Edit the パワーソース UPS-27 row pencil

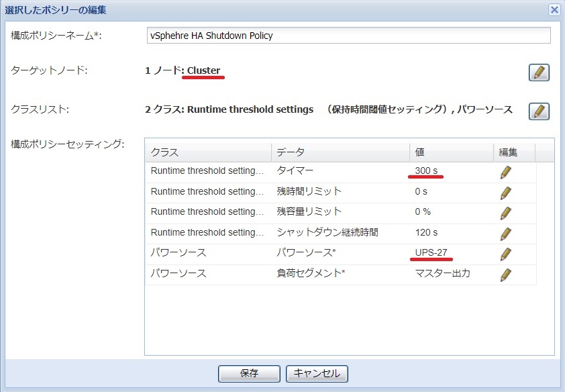tap(505, 254)
